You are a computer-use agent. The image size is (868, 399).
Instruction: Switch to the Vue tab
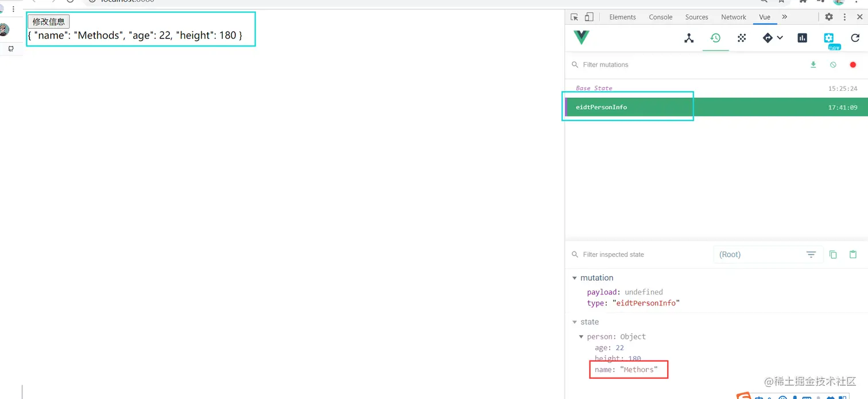[x=765, y=17]
